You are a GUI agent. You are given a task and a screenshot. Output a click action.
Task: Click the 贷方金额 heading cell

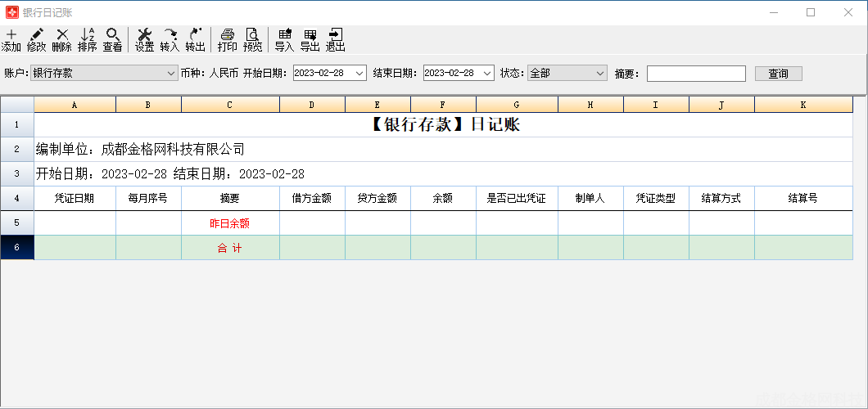377,199
